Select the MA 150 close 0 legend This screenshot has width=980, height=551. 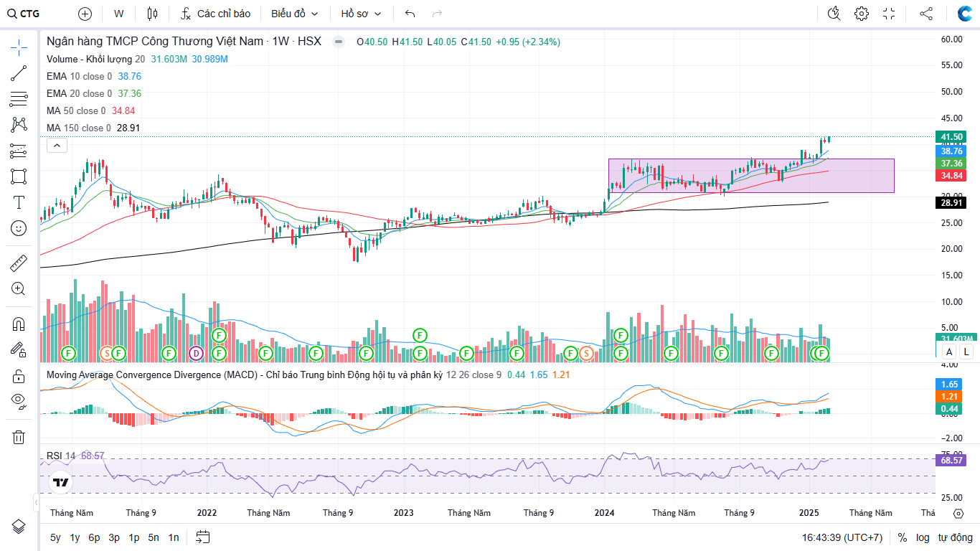[x=79, y=128]
